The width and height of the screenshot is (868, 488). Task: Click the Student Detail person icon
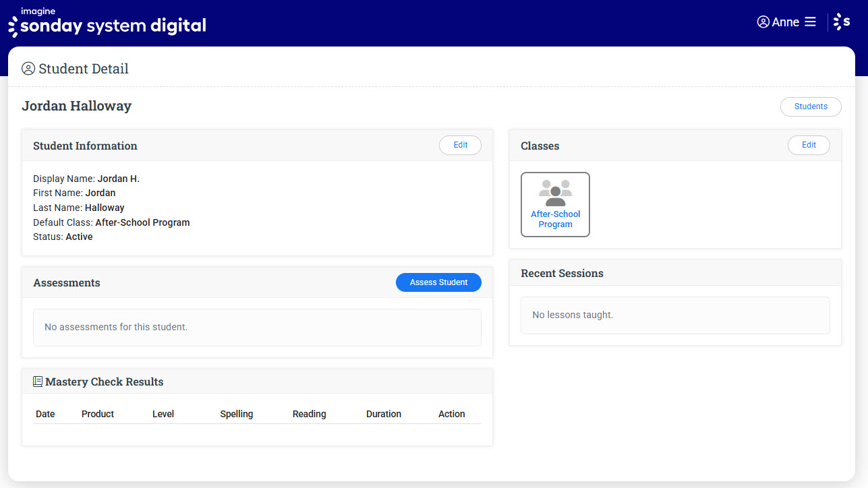[28, 69]
